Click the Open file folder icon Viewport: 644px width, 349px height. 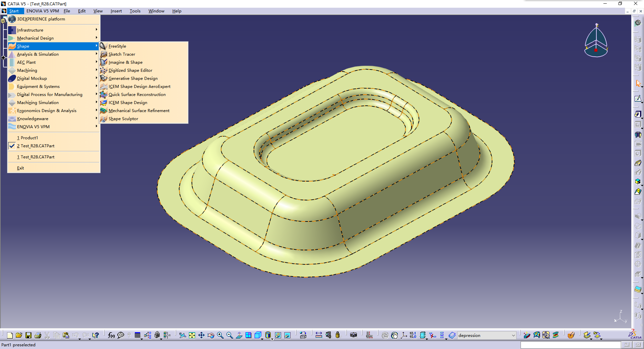click(x=19, y=335)
